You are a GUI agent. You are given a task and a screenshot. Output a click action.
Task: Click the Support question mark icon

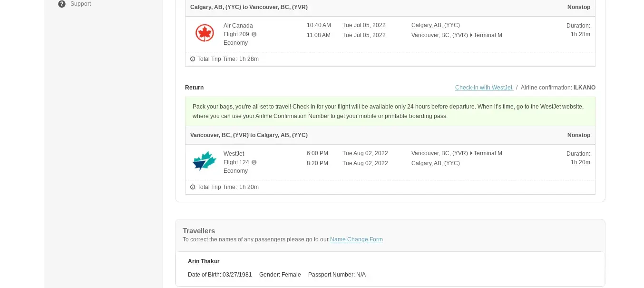click(62, 4)
